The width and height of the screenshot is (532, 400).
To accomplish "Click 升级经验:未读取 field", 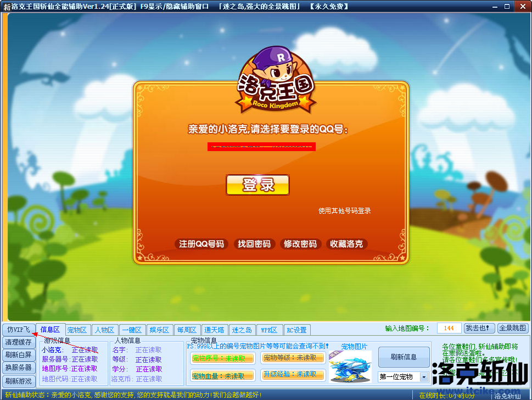I will coord(293,375).
